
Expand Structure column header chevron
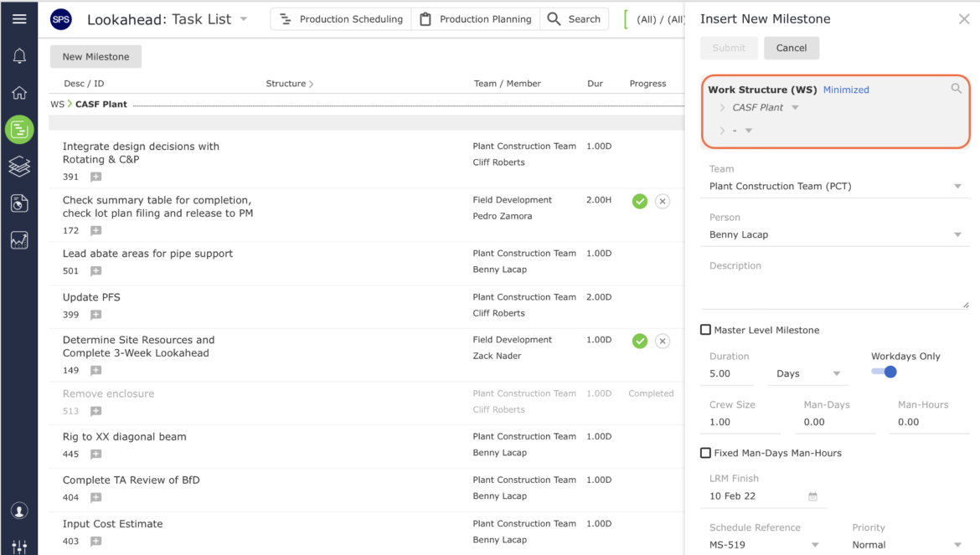coord(312,84)
